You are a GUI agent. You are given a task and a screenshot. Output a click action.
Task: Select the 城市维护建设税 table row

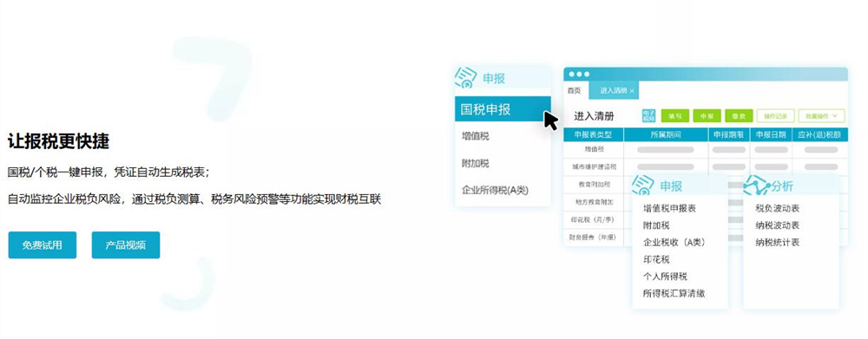tap(705, 166)
